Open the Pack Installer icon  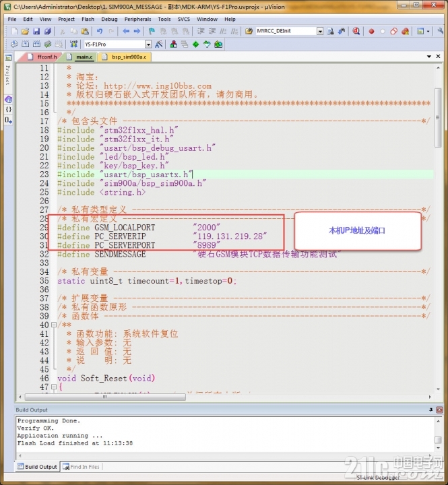click(218, 44)
